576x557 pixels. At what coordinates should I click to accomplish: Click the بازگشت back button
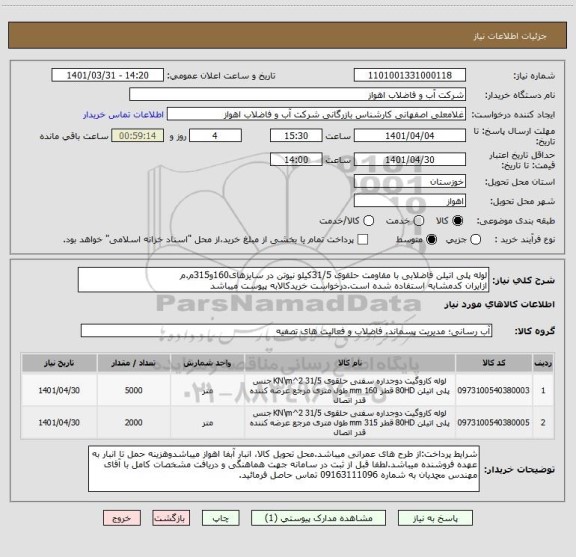point(171,518)
